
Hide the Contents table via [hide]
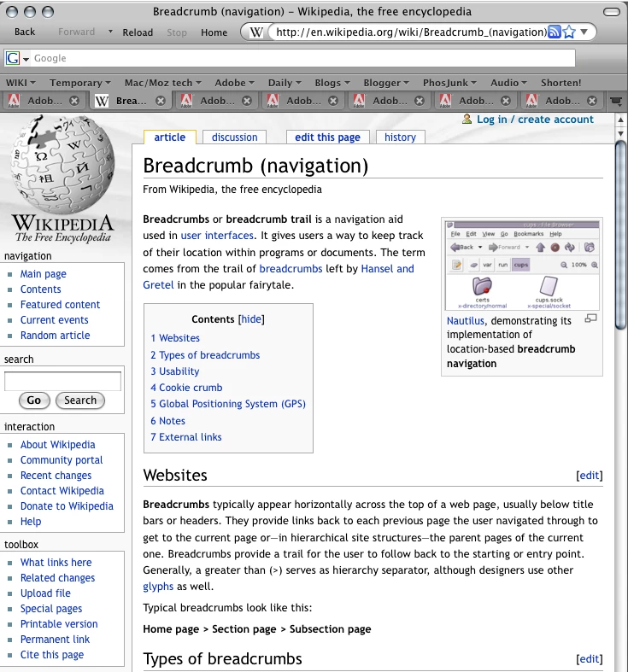point(251,319)
